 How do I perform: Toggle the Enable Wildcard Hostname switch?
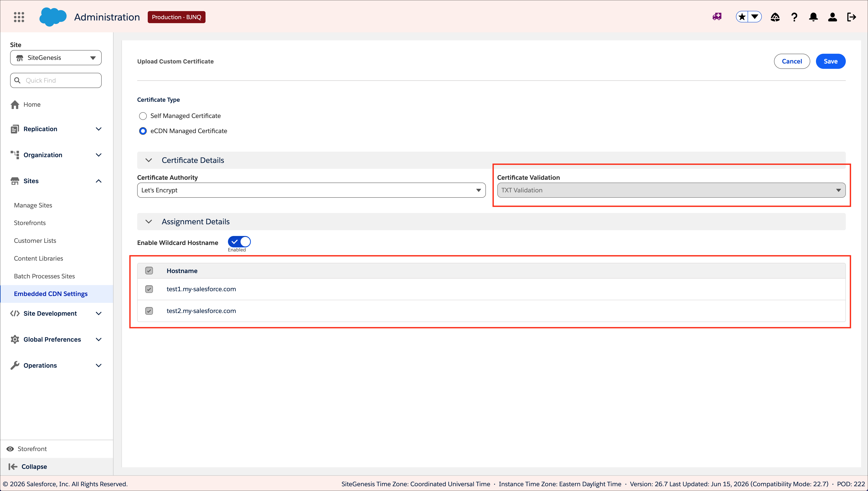click(239, 242)
